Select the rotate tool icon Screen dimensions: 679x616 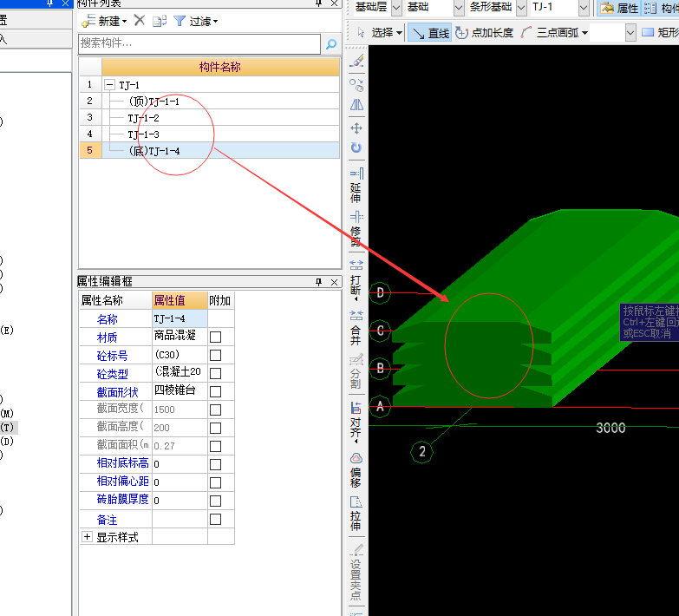click(x=356, y=147)
